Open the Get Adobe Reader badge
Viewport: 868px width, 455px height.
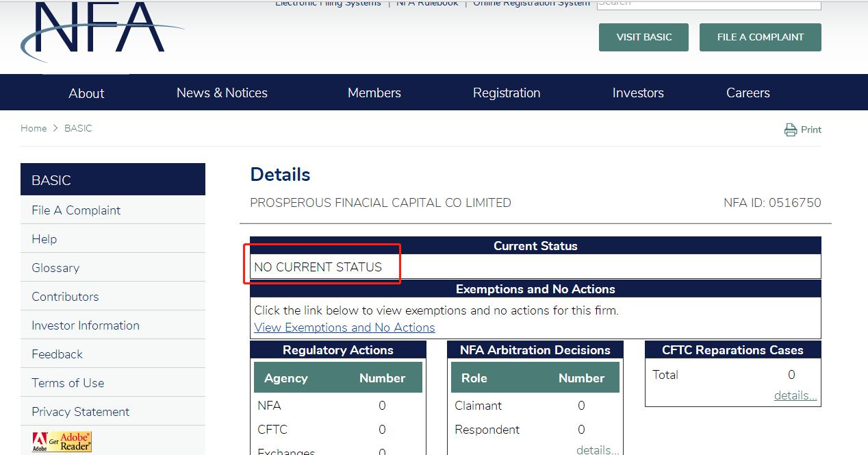(x=62, y=442)
